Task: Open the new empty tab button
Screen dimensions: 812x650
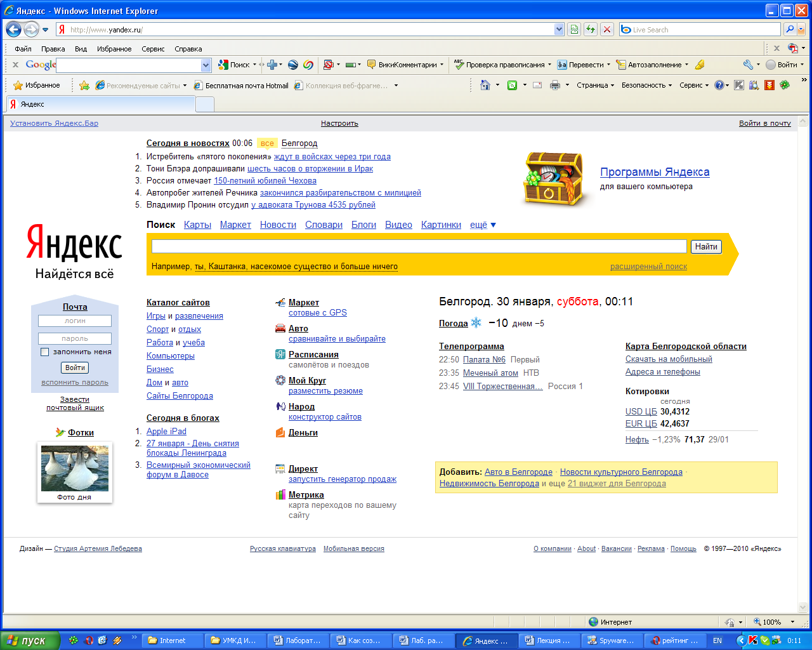Action: [205, 105]
